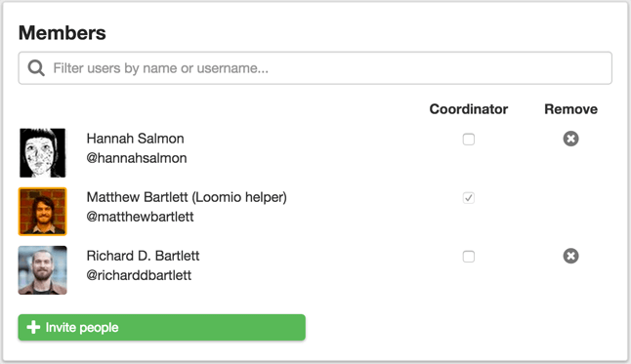
Task: Open Hannah Salmon's avatar thumbnail
Action: coord(43,153)
